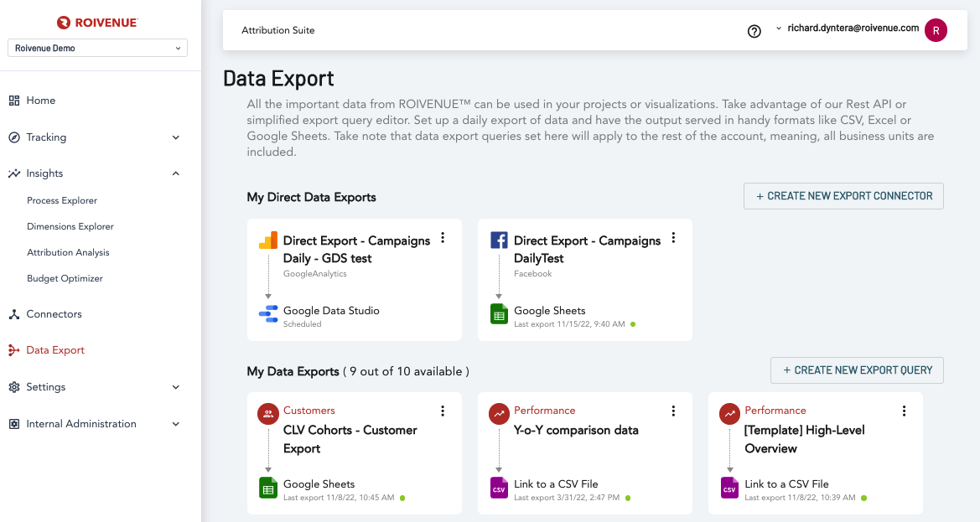Open options menu of CLV Cohorts card
Viewport: 980px width, 522px height.
pos(443,411)
